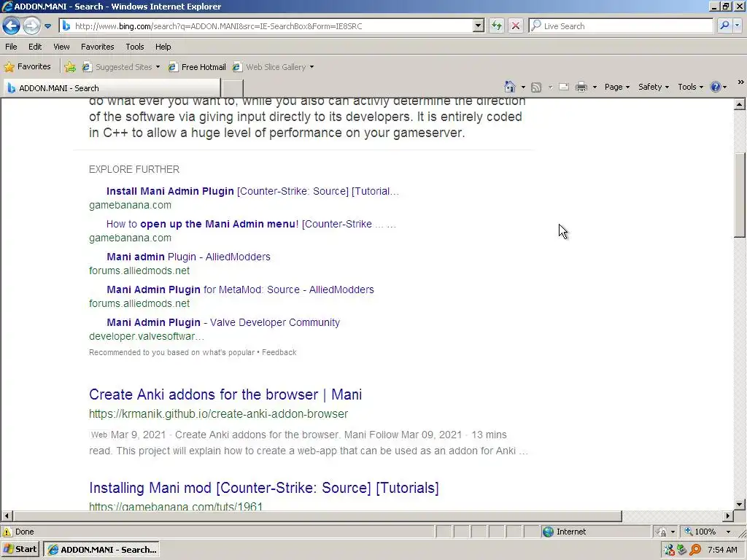Open Mani admin Plugin - AlliedModders link

(x=188, y=257)
